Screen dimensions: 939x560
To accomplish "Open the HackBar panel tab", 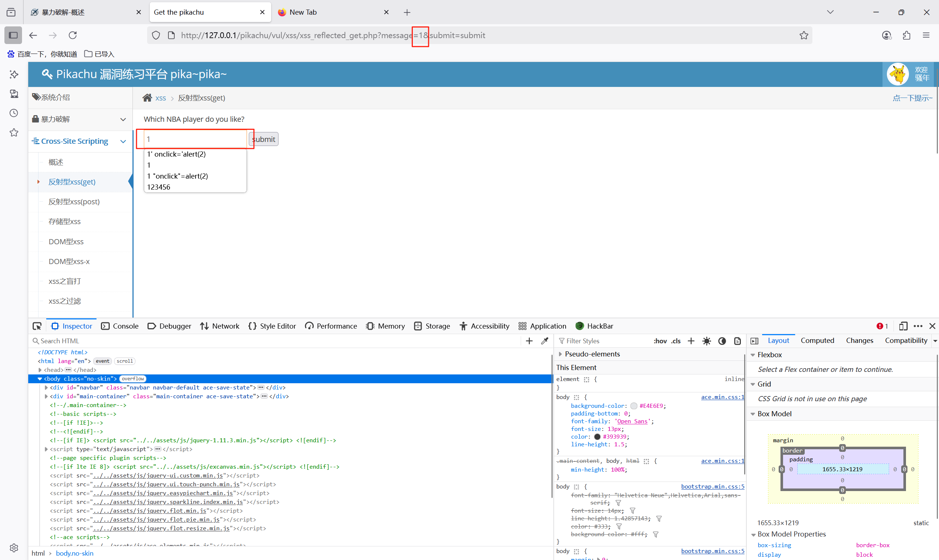I will click(594, 326).
